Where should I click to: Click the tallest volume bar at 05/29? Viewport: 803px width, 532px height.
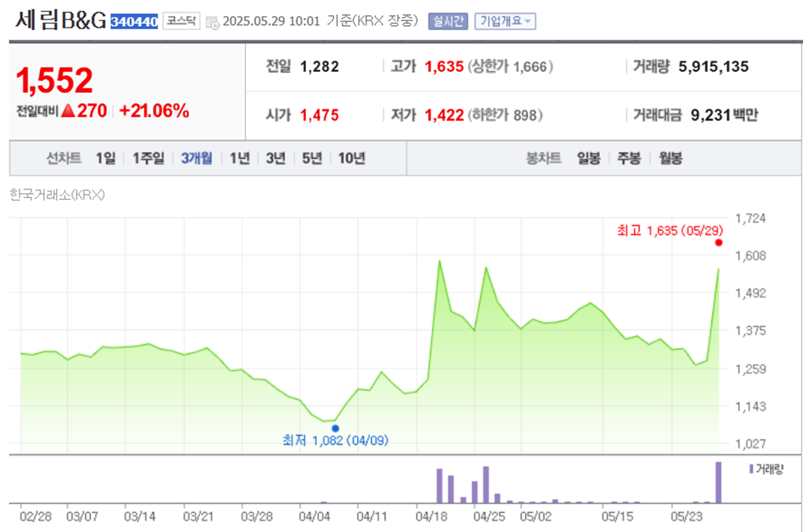(719, 482)
